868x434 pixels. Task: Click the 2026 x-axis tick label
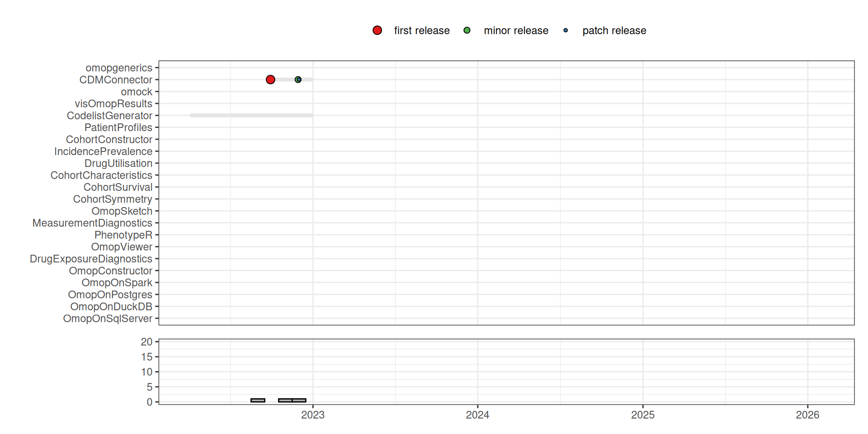point(807,415)
